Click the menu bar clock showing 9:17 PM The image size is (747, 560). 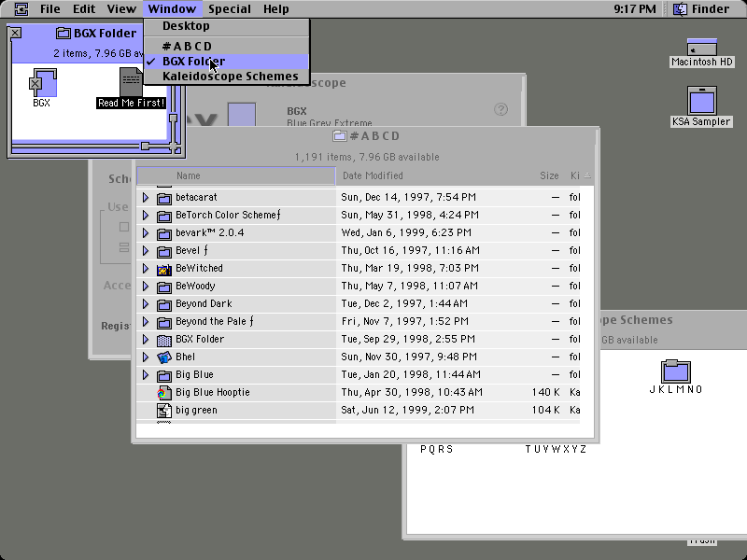click(x=635, y=9)
